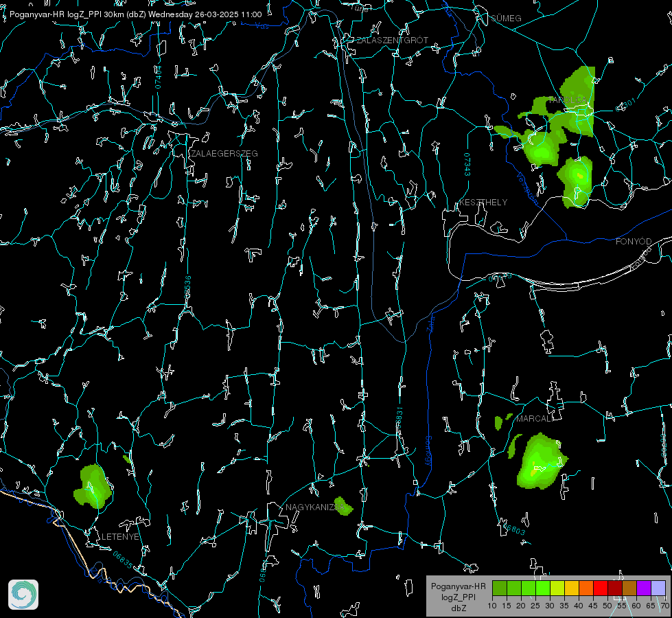Select the purple 60-65 dBZ legend swatch
The width and height of the screenshot is (672, 618).
pos(644,588)
